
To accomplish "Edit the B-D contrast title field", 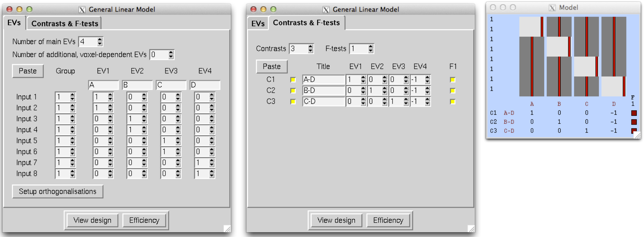I will click(323, 91).
